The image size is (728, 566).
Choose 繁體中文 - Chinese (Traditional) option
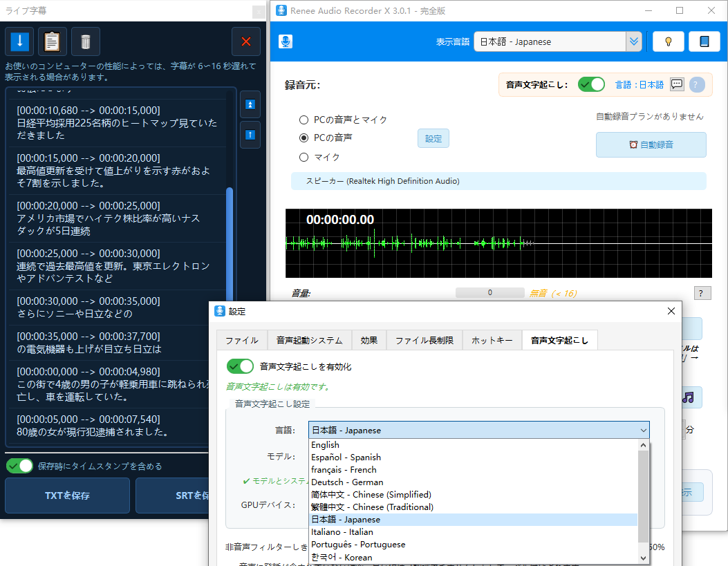[473, 507]
